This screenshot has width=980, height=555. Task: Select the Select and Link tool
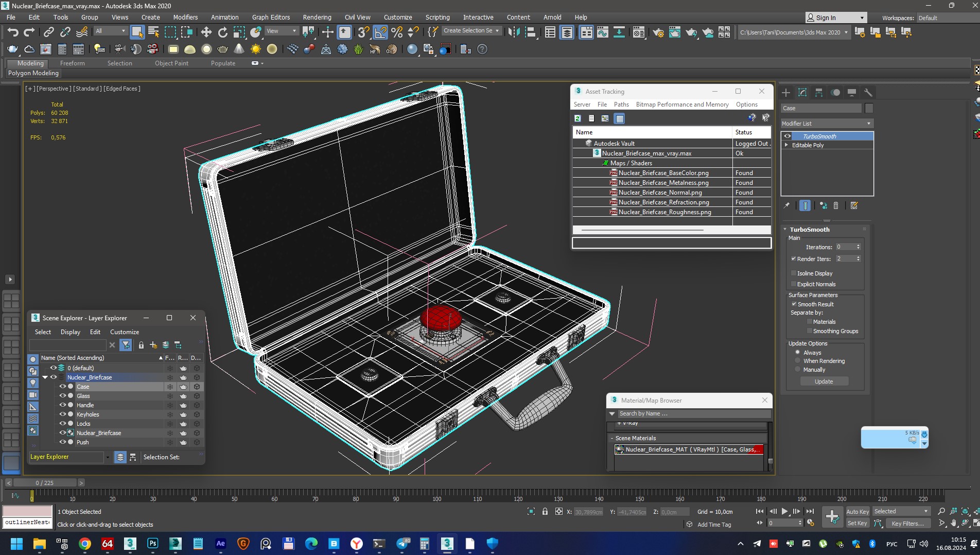coord(48,32)
